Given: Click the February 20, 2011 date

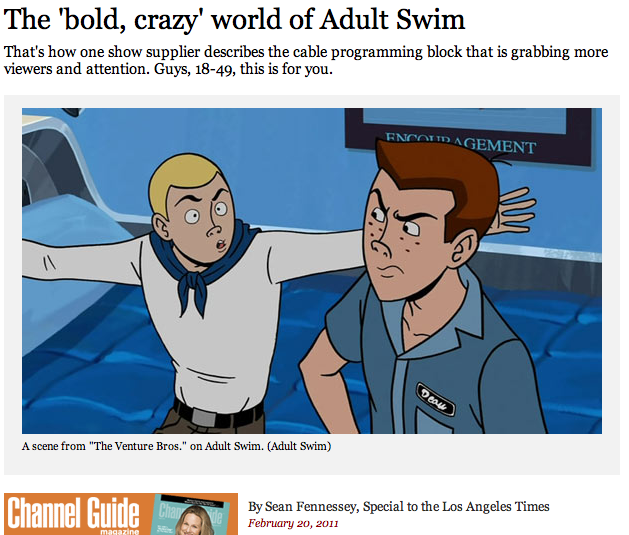Looking at the screenshot, I should (293, 523).
